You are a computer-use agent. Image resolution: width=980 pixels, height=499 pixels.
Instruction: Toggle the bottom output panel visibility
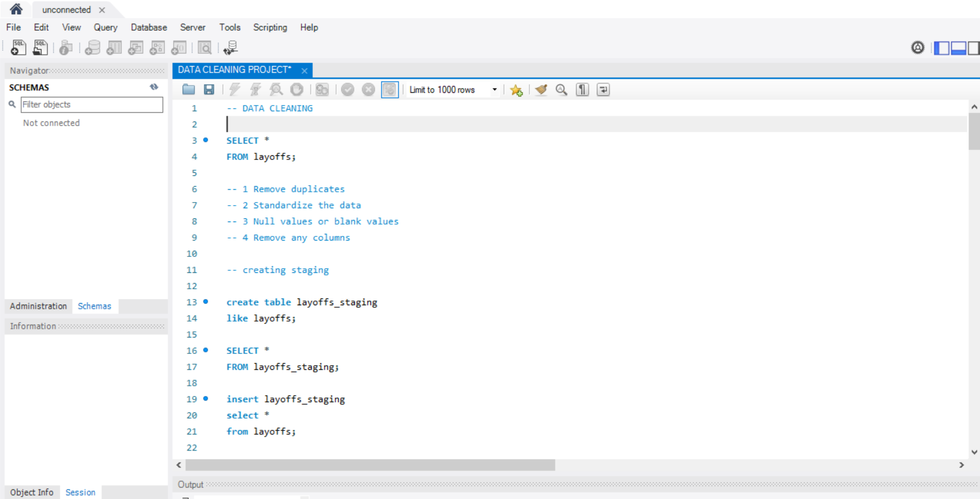tap(958, 48)
